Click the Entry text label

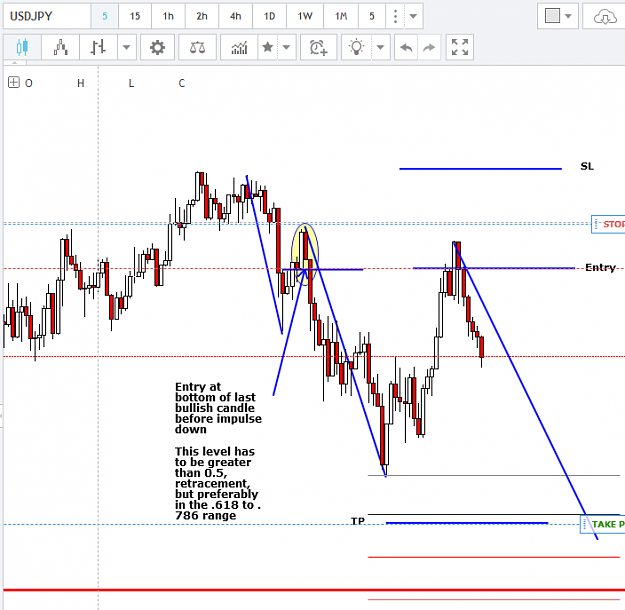point(600,268)
